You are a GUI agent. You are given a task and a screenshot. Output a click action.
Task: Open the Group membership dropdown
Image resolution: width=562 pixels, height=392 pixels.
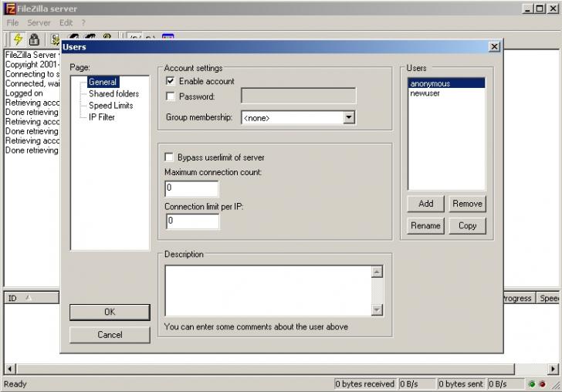[348, 118]
